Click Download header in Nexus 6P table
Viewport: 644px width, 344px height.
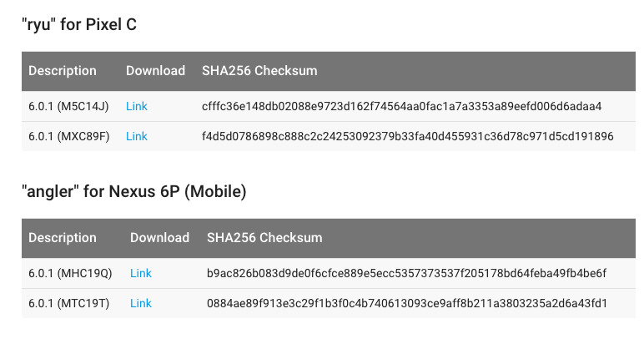pyautogui.click(x=159, y=238)
